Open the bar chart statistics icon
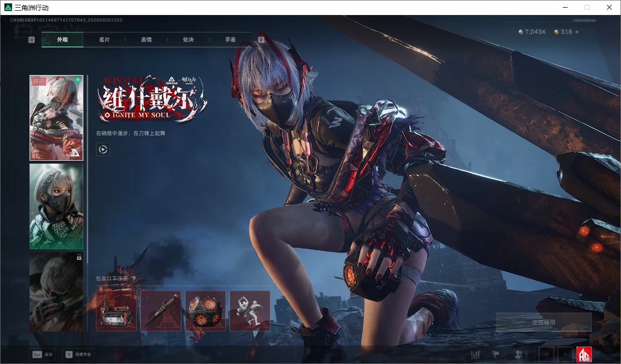Screen dimensions: 621x364 coord(475,355)
